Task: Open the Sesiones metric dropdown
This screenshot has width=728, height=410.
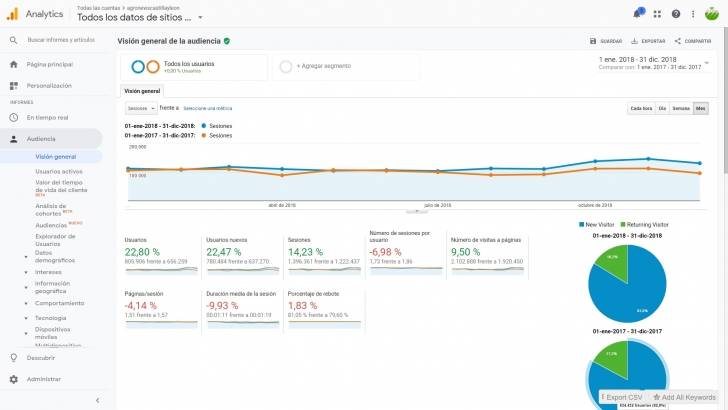Action: (x=140, y=107)
